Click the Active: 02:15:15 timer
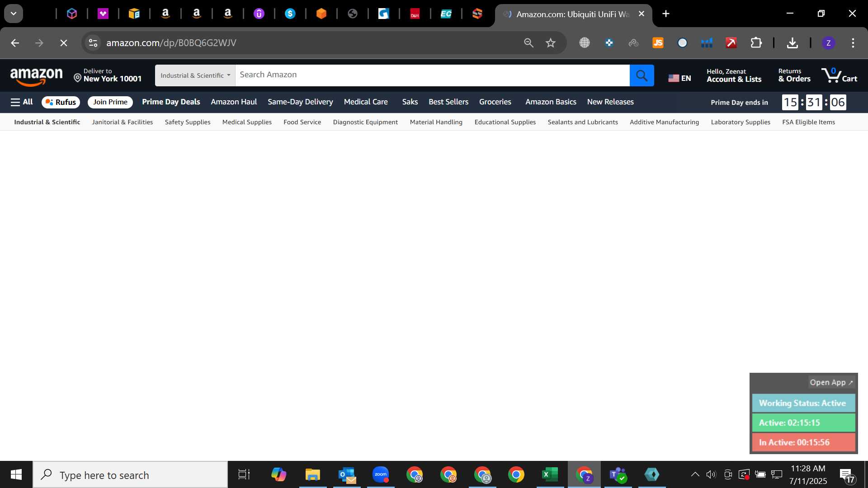Screen dimensions: 868x488 [x=803, y=423]
